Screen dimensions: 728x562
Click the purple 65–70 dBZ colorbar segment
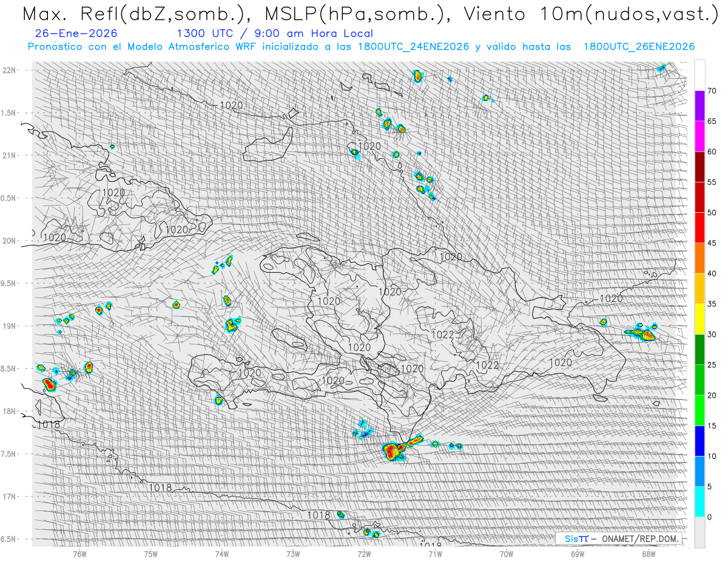pos(699,106)
